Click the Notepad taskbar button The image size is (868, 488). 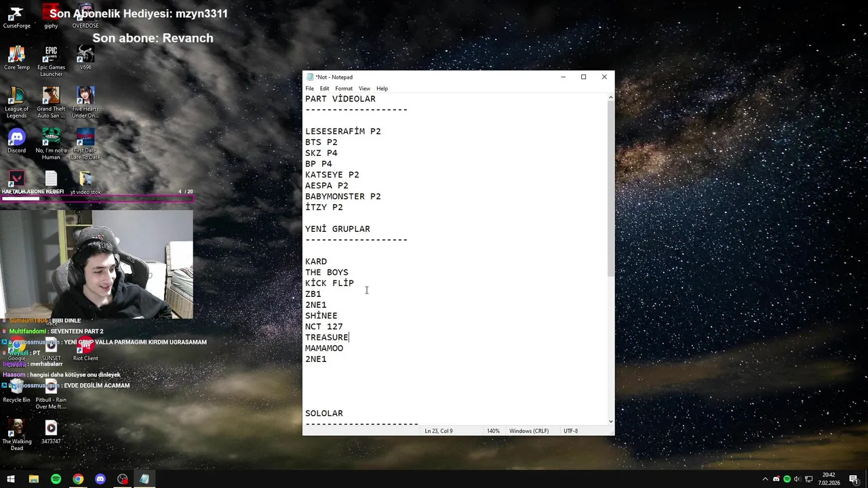[x=144, y=479]
